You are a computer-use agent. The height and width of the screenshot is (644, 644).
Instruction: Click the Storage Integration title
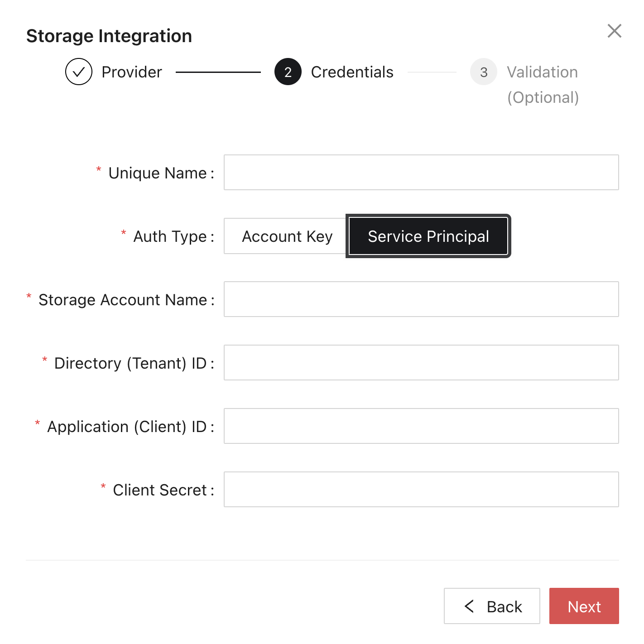[109, 36]
